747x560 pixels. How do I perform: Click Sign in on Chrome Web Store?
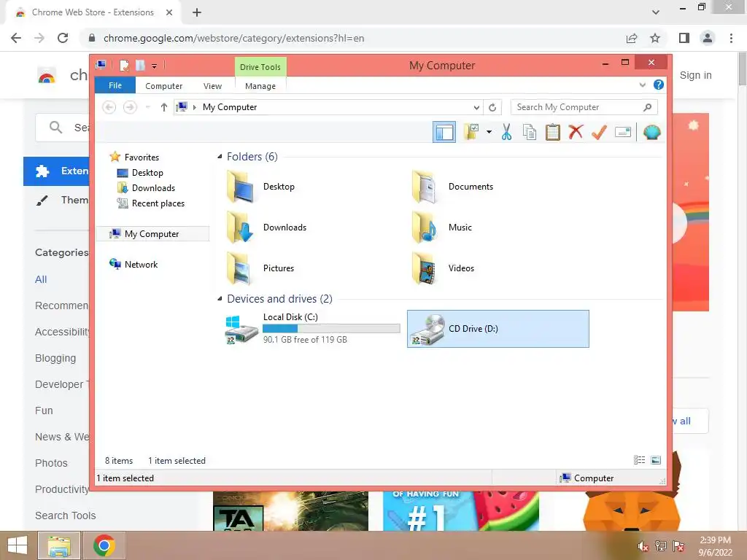click(x=695, y=75)
